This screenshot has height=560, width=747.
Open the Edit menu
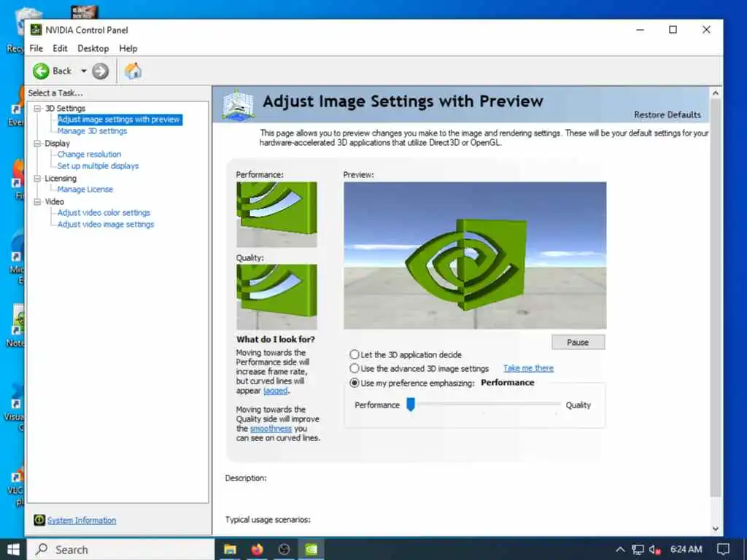click(60, 48)
